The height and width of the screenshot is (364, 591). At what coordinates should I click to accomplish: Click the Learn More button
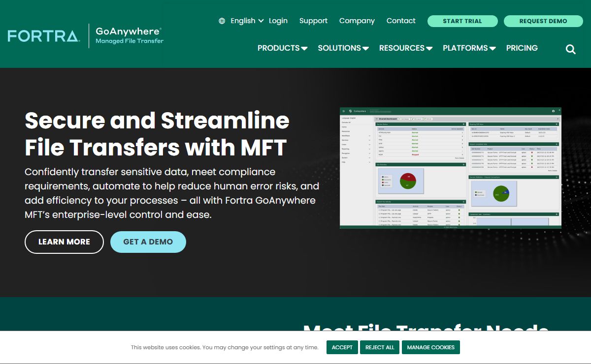64,242
